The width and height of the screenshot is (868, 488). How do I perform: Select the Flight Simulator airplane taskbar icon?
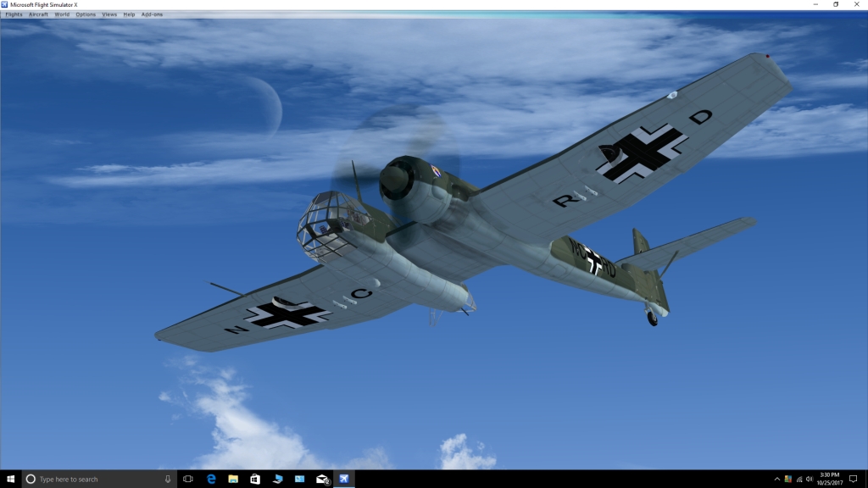344,480
